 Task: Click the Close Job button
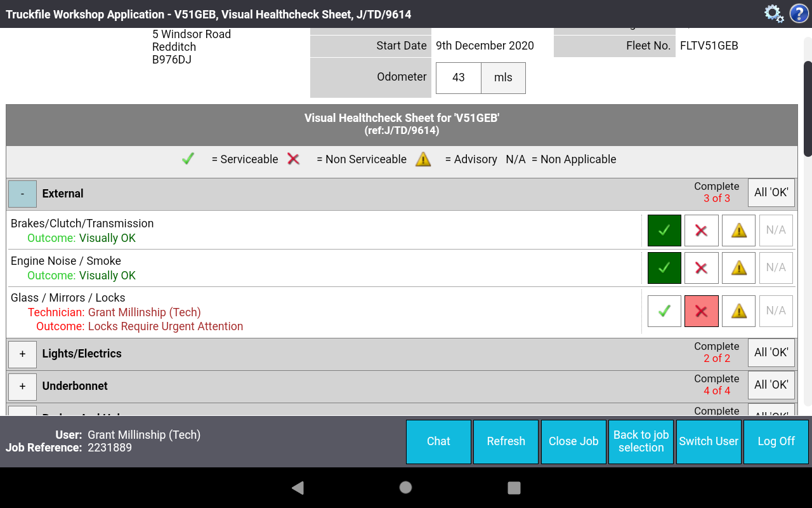pyautogui.click(x=573, y=441)
